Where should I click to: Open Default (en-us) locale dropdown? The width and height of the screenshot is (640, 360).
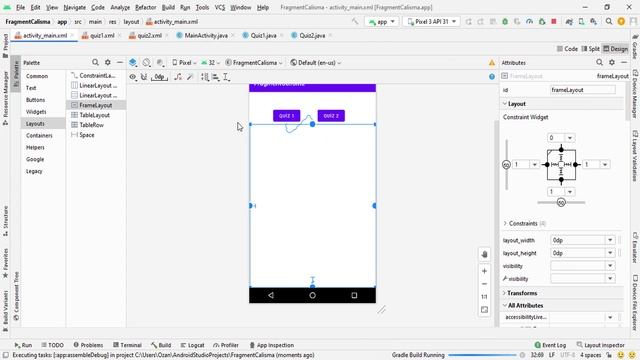click(x=316, y=62)
